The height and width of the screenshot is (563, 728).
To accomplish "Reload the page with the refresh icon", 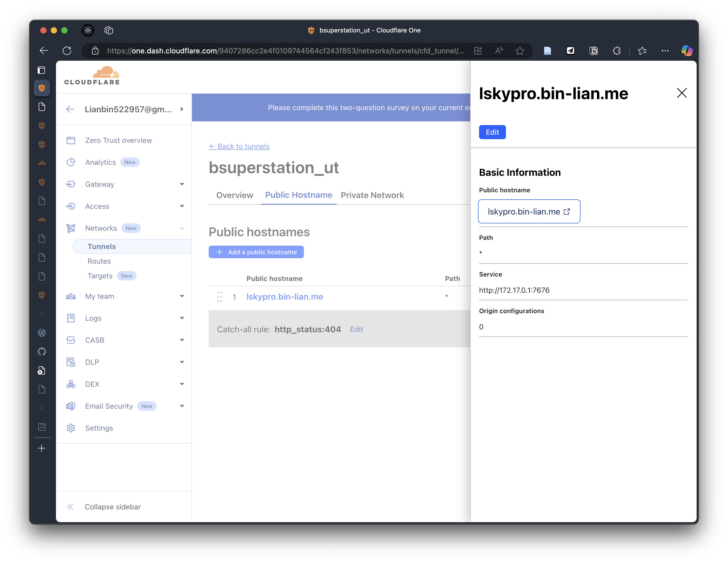I will [x=67, y=51].
